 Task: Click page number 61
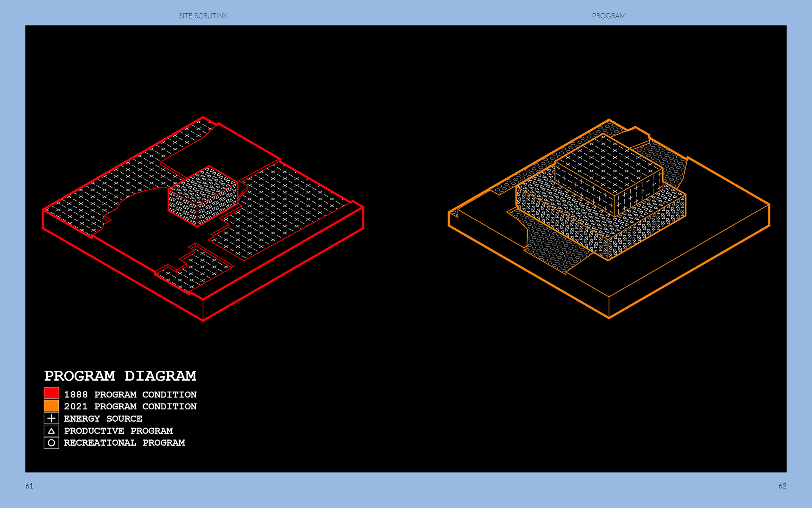pyautogui.click(x=29, y=486)
